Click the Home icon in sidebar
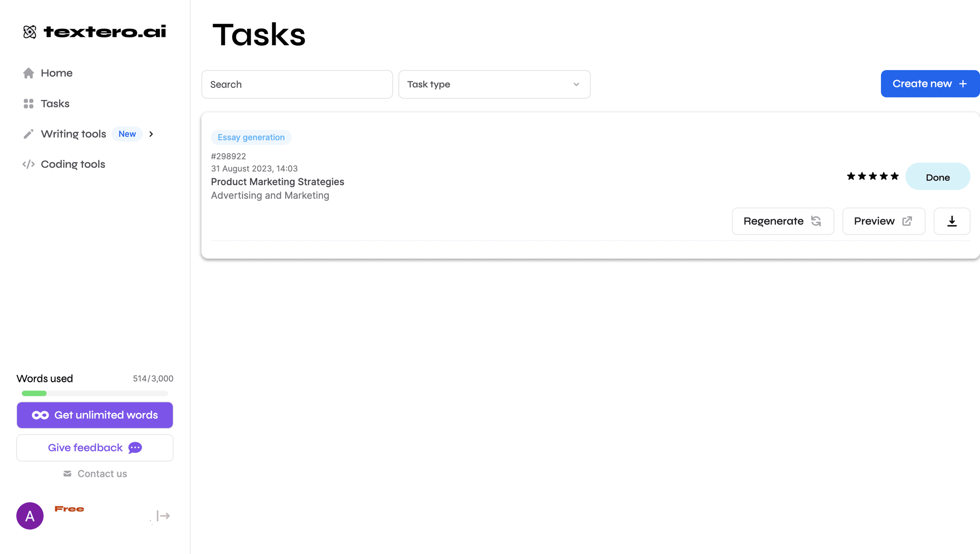 (27, 73)
